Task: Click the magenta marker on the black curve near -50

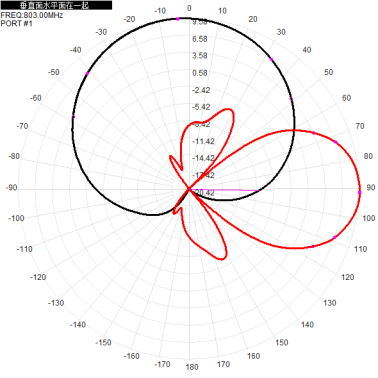Action: (x=87, y=73)
